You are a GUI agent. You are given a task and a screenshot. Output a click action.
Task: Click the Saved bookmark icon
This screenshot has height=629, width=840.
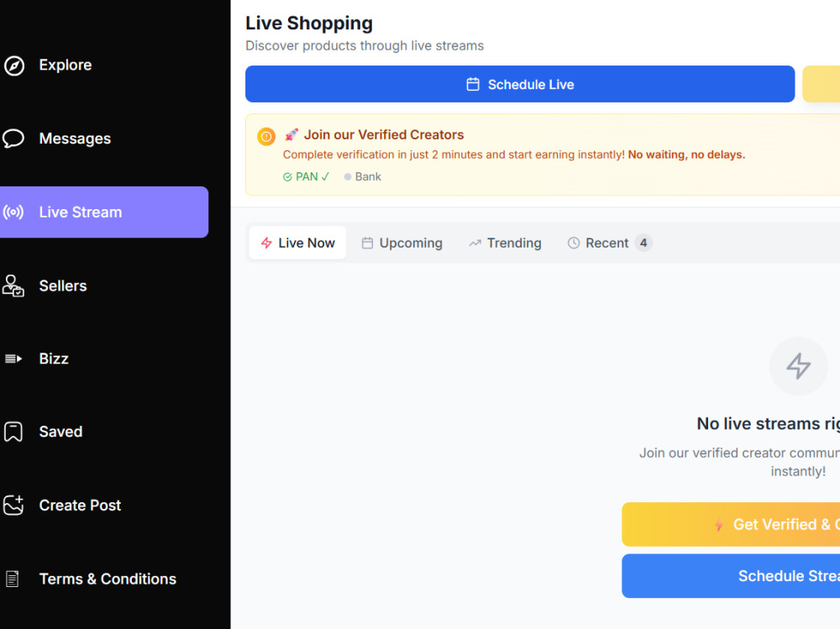click(x=13, y=432)
